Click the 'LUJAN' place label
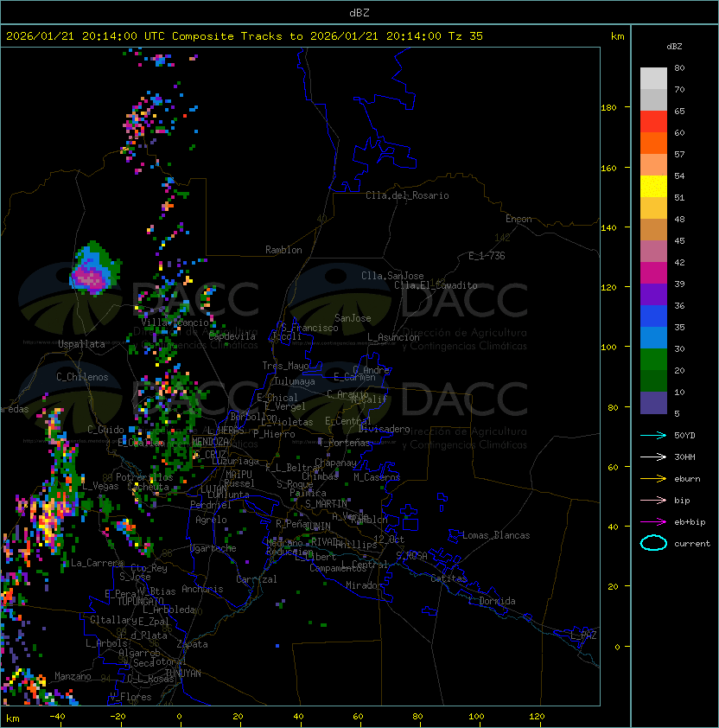This screenshot has width=719, height=728. [213, 489]
